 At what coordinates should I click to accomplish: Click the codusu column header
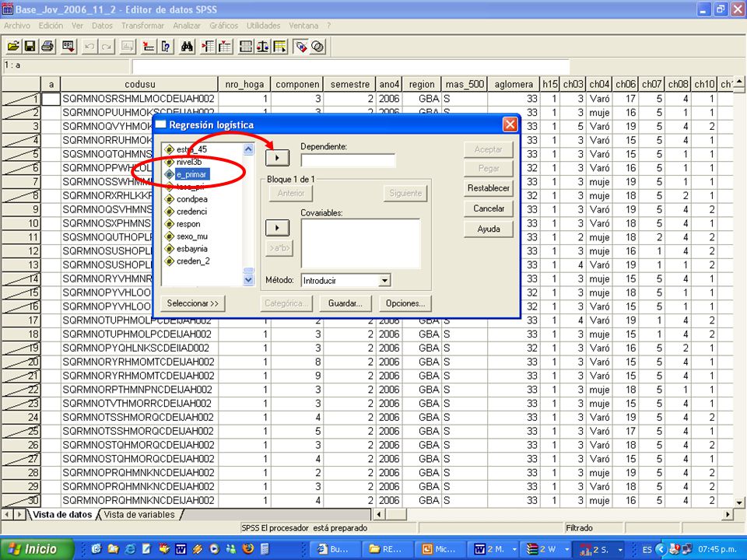coord(139,84)
